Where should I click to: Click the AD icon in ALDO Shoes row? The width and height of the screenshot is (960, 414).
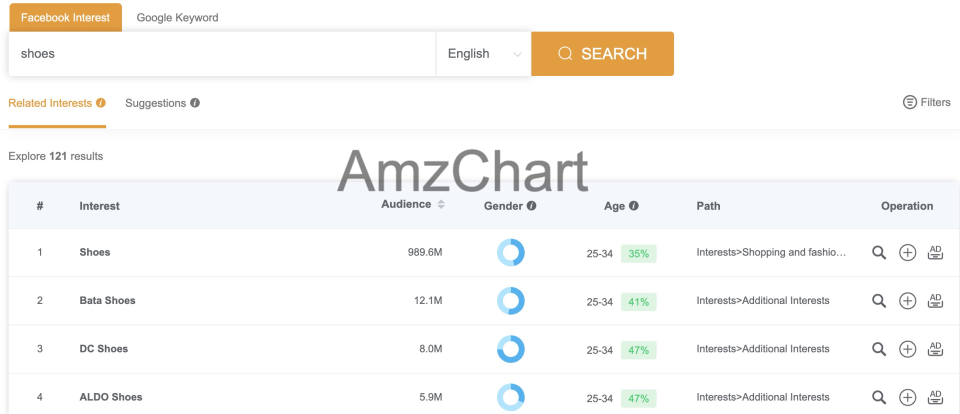tap(935, 397)
